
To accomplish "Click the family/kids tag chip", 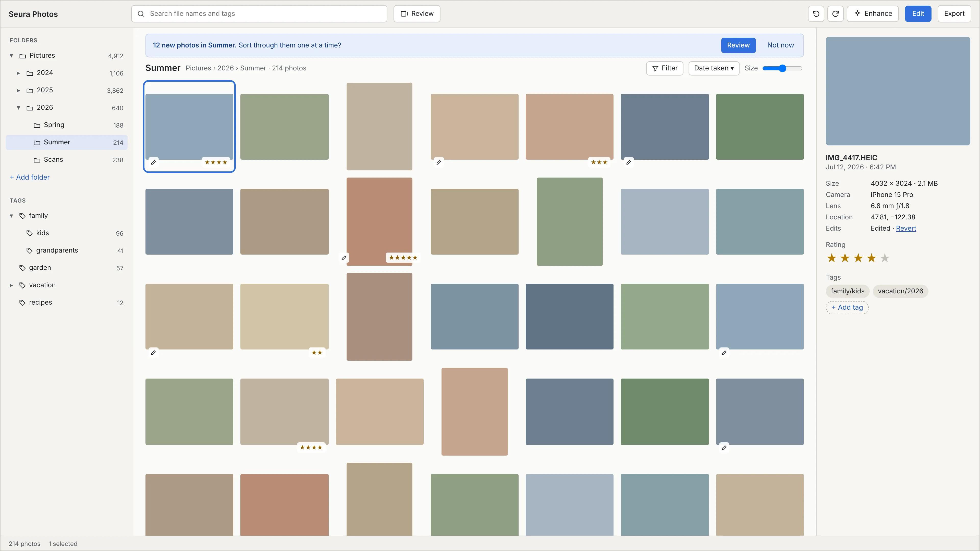I will [847, 291].
